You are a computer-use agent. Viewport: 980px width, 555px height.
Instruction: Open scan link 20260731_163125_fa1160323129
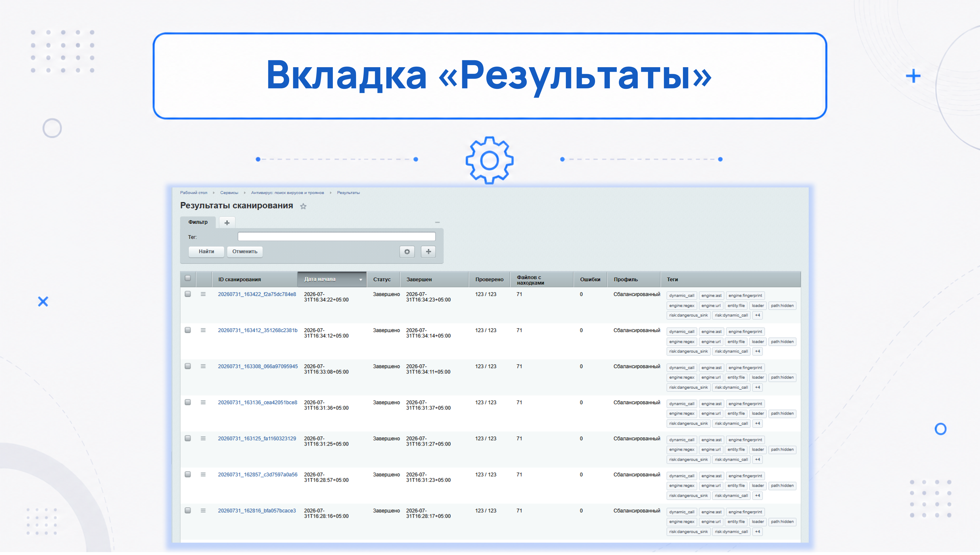coord(257,439)
